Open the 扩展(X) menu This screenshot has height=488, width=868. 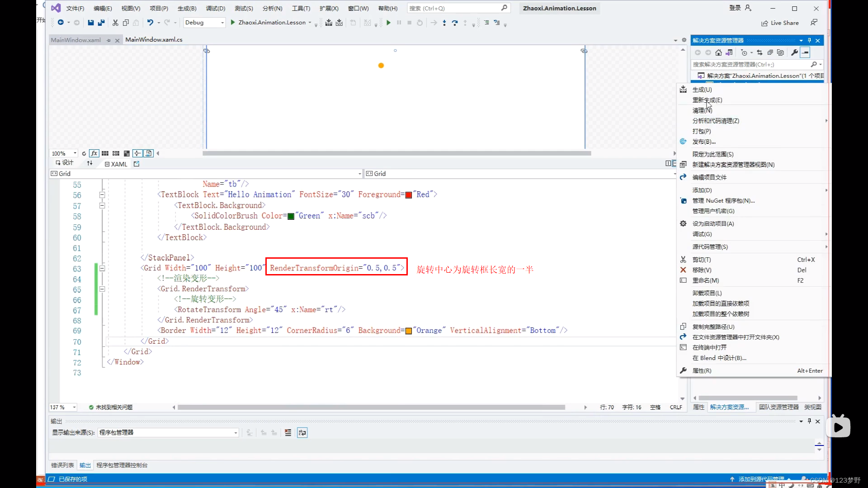pos(329,8)
